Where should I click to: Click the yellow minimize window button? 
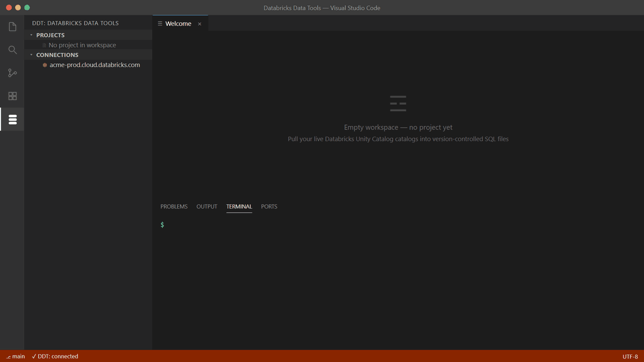tap(18, 8)
